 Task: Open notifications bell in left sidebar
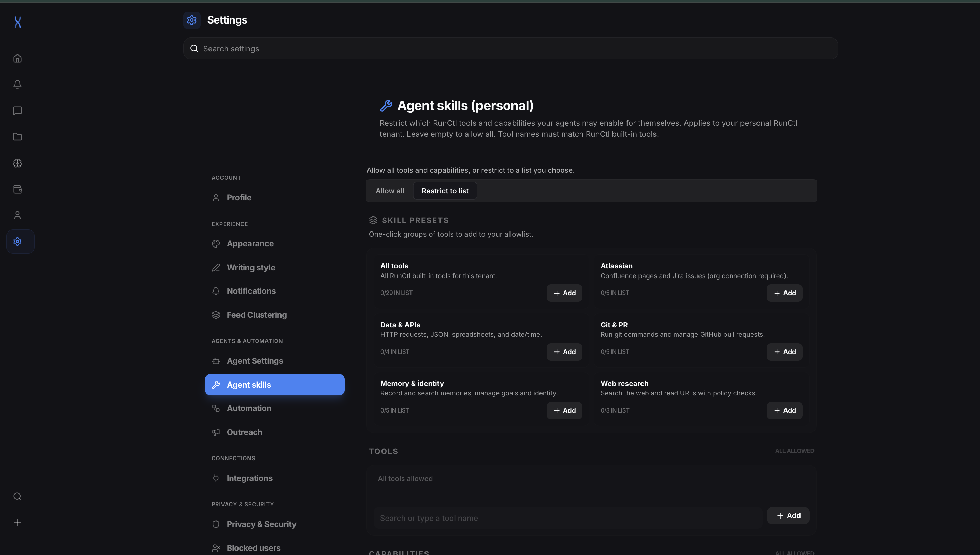click(x=17, y=85)
